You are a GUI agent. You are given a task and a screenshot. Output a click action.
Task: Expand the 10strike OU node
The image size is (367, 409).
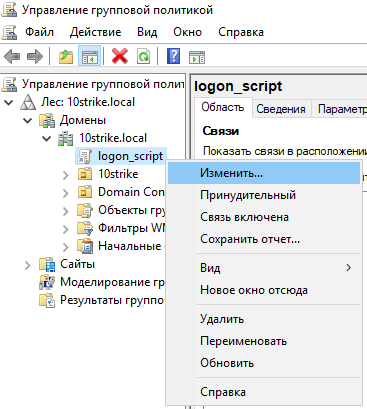point(66,175)
